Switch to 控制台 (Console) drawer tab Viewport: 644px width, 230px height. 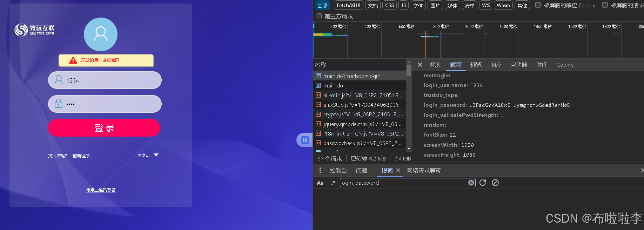coord(338,170)
